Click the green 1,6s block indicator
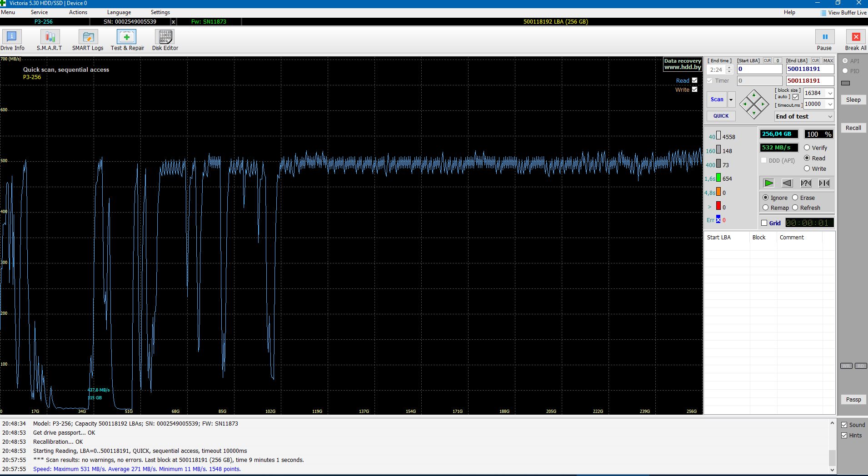Image resolution: width=868 pixels, height=476 pixels. (718, 178)
